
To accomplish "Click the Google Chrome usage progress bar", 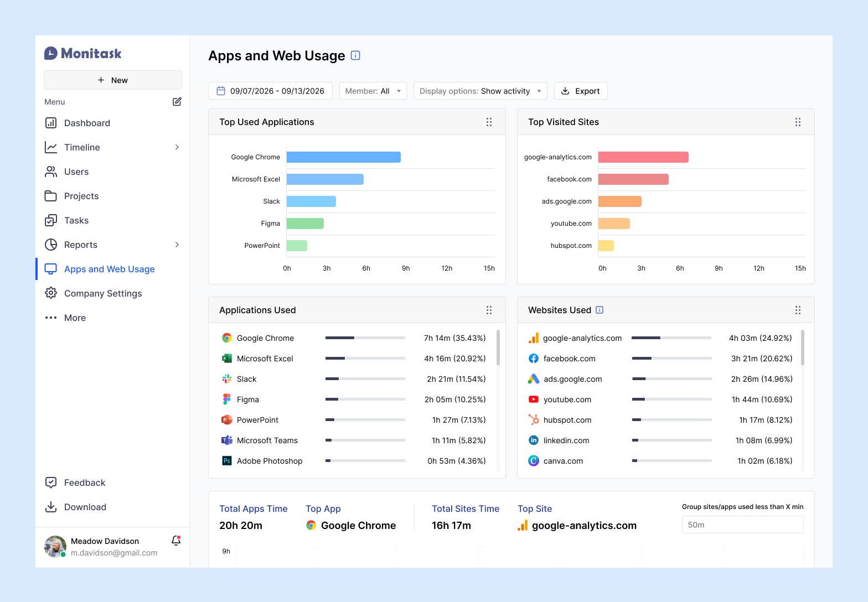I will coord(365,338).
